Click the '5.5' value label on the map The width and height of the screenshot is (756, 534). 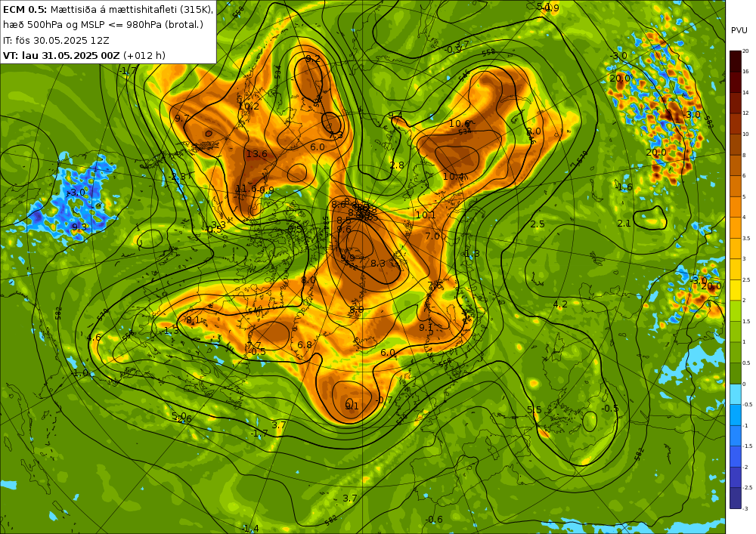[534, 410]
